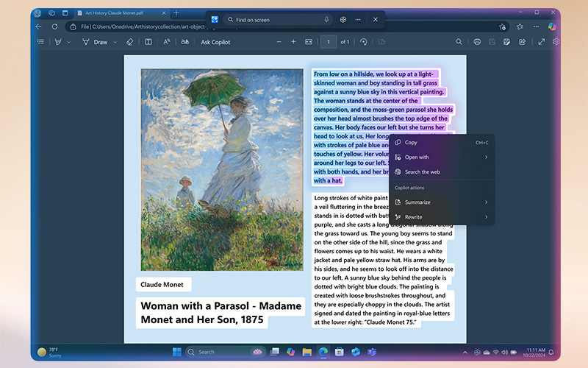The image size is (588, 368).
Task: Open a new browser tab
Action: (176, 13)
